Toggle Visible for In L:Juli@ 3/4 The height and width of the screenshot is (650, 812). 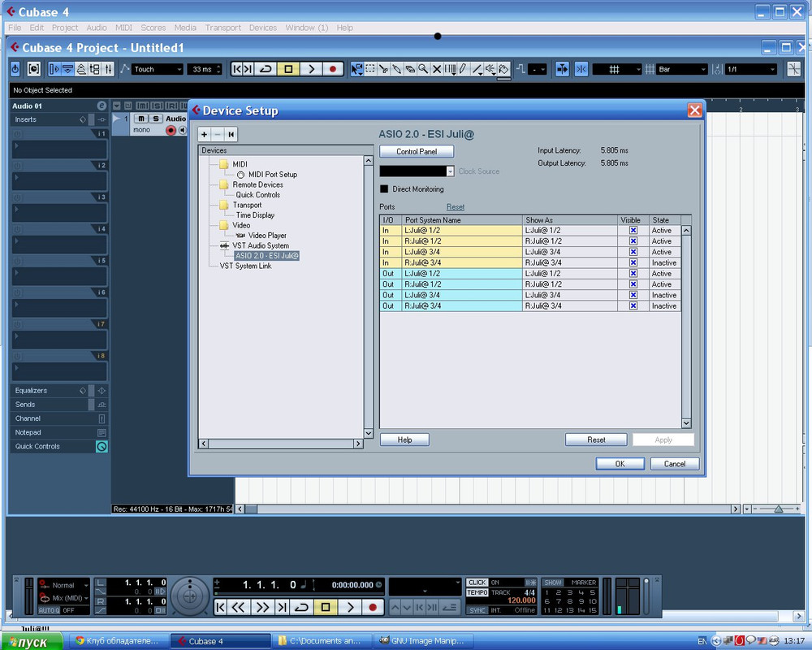(x=633, y=252)
